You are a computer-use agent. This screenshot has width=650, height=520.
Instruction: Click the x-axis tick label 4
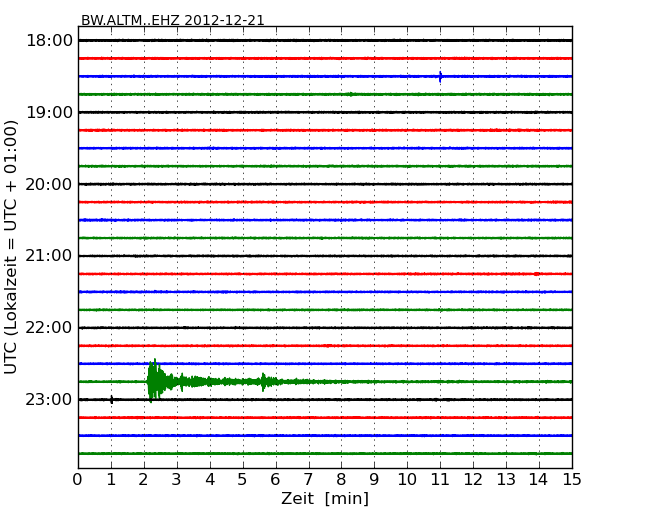[x=210, y=480]
